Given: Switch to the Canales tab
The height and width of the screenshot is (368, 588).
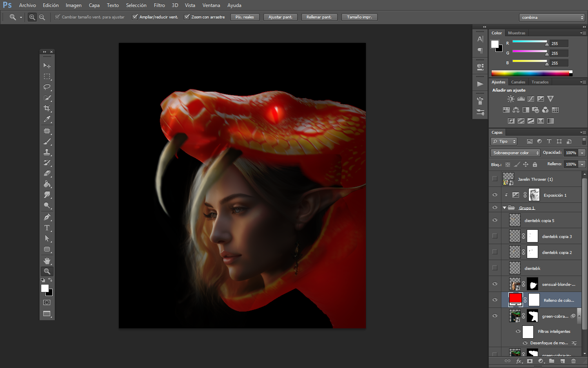Looking at the screenshot, I should pos(518,82).
